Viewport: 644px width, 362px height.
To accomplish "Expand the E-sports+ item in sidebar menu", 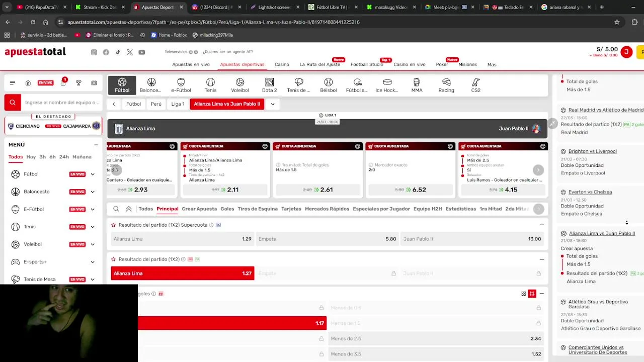I will coord(93,262).
